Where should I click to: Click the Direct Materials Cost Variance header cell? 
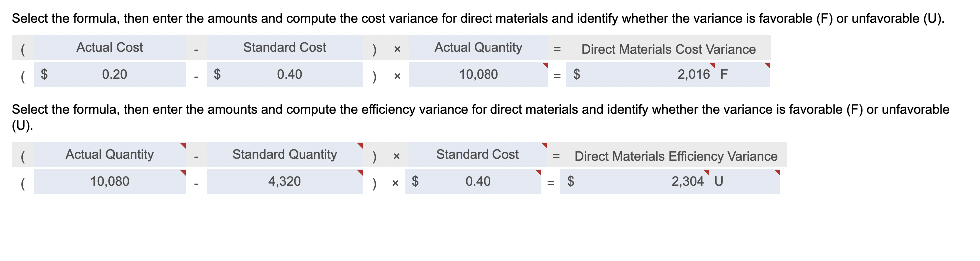coord(668,49)
